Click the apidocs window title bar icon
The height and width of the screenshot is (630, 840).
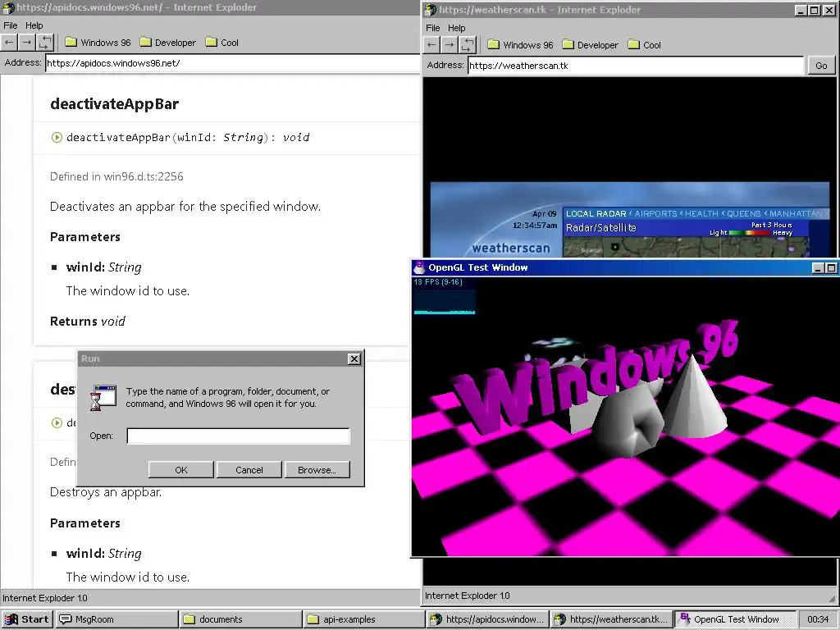tap(8, 7)
